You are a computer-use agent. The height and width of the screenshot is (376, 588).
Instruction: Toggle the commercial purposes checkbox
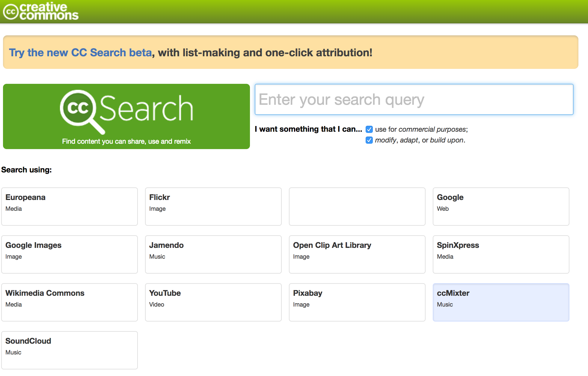369,129
